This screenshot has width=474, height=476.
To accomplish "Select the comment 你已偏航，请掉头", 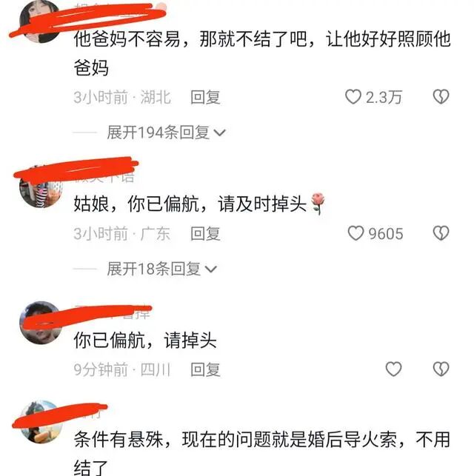I will pyautogui.click(x=145, y=340).
